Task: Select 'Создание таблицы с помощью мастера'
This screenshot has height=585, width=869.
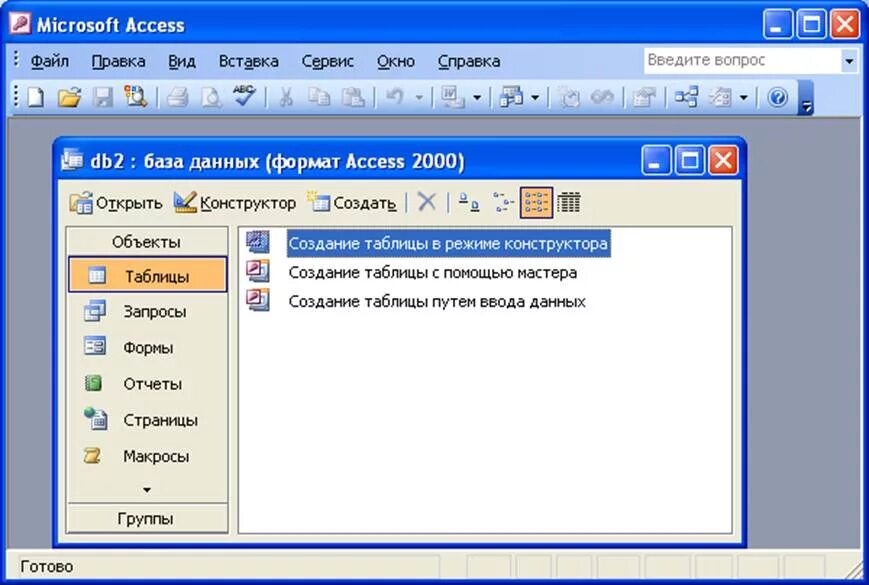Action: click(432, 272)
